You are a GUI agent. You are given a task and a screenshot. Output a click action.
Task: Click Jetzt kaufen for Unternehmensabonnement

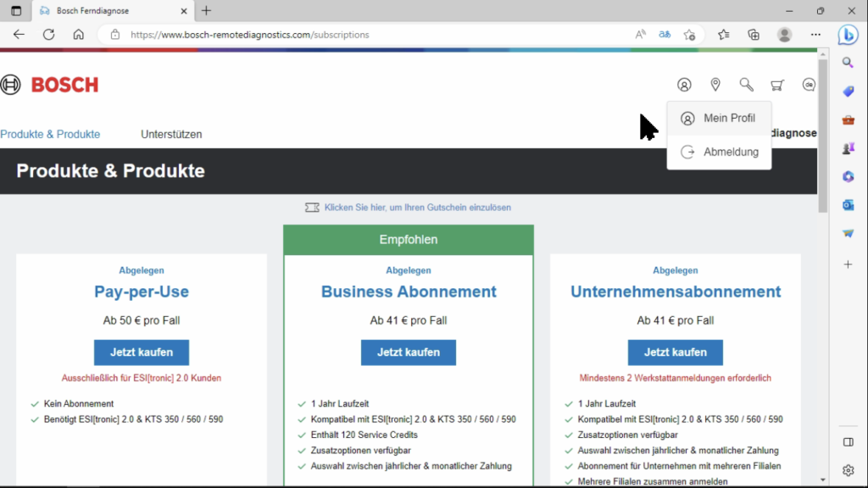pos(676,352)
